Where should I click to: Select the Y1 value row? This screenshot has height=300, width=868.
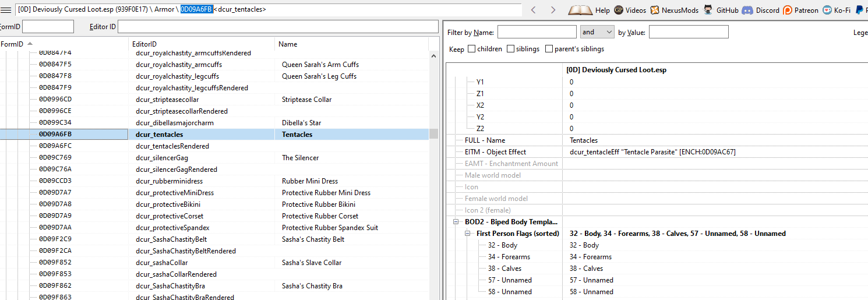pos(657,82)
